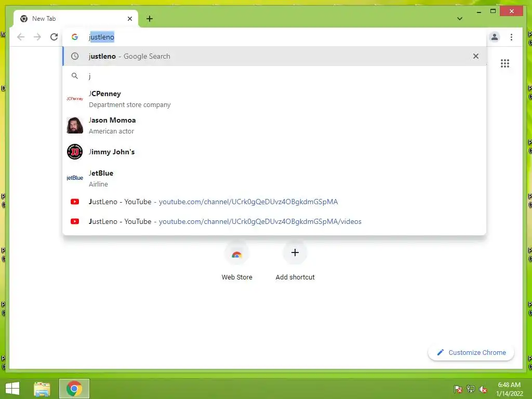Choose JetBlue suggestion

(x=274, y=178)
